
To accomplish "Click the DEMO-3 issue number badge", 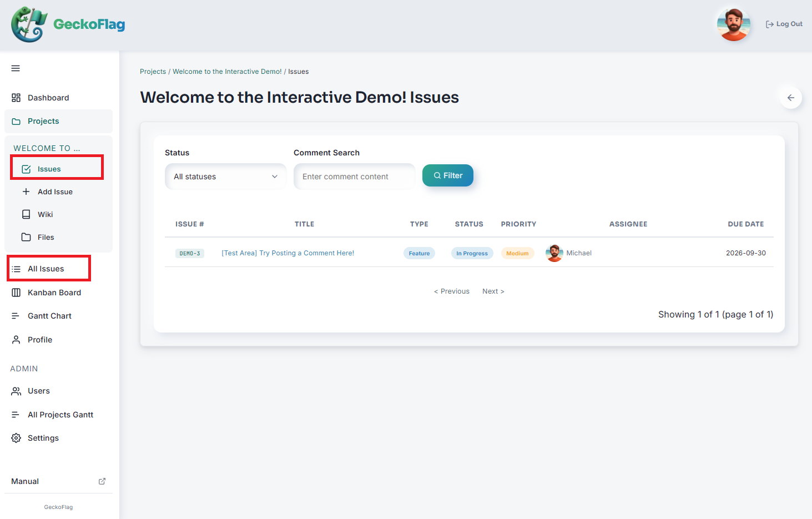I will click(x=190, y=253).
